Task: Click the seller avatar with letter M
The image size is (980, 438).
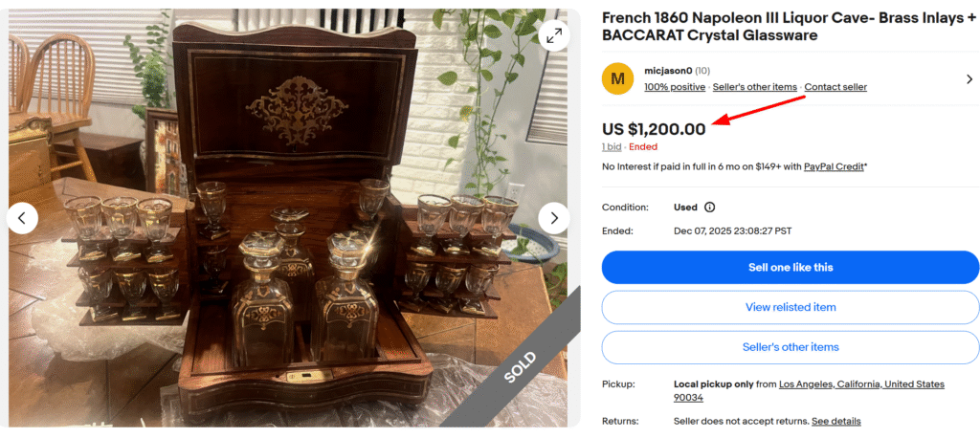Action: (x=617, y=78)
